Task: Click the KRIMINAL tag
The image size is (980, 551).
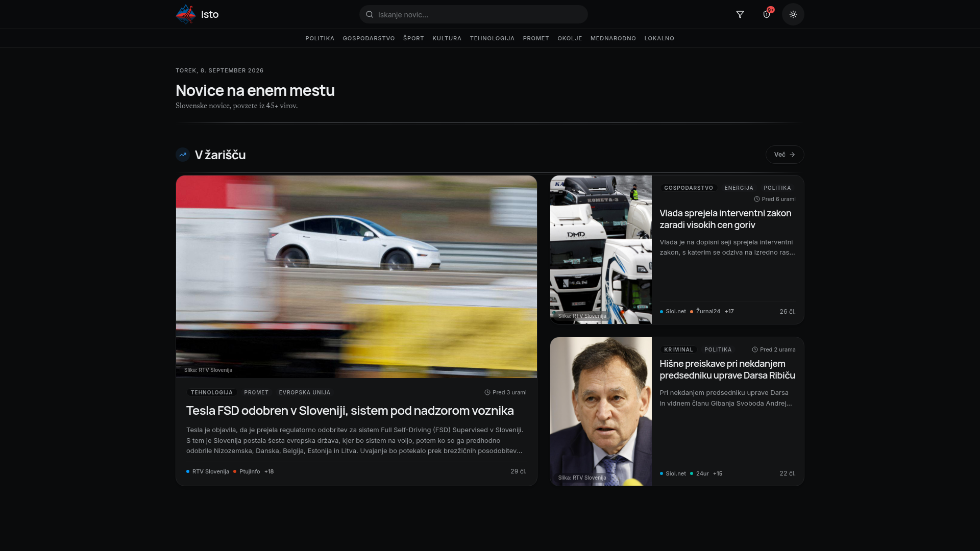Action: 678,349
